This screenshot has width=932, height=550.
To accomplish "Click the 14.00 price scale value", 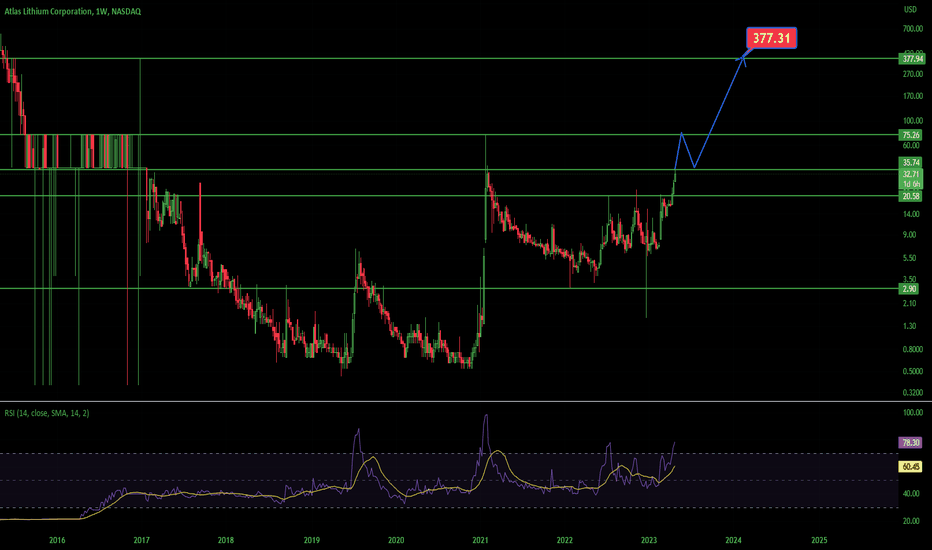I will point(911,214).
